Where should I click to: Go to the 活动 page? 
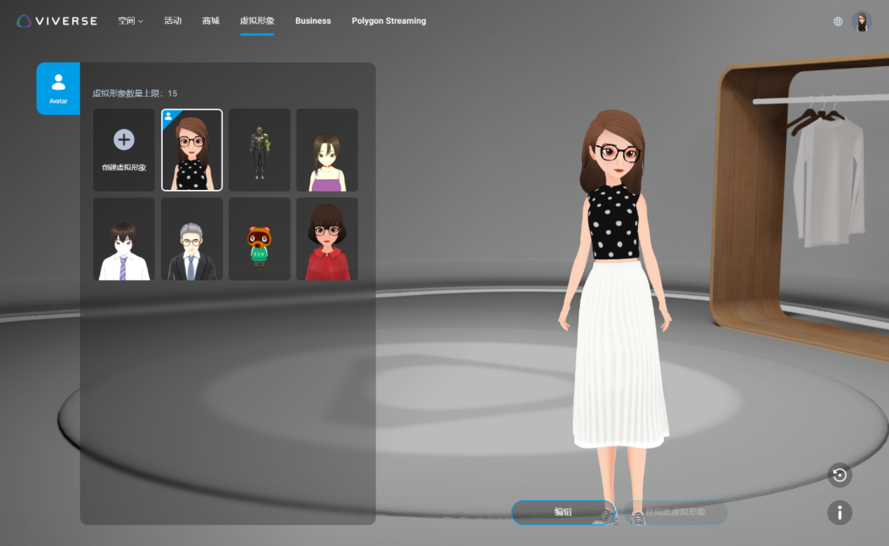tap(173, 21)
